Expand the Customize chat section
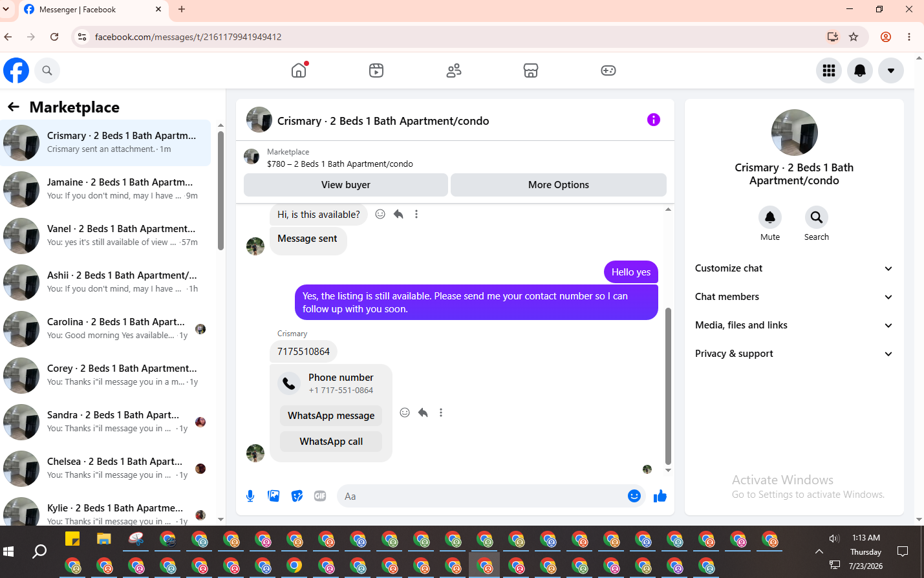 pos(794,268)
